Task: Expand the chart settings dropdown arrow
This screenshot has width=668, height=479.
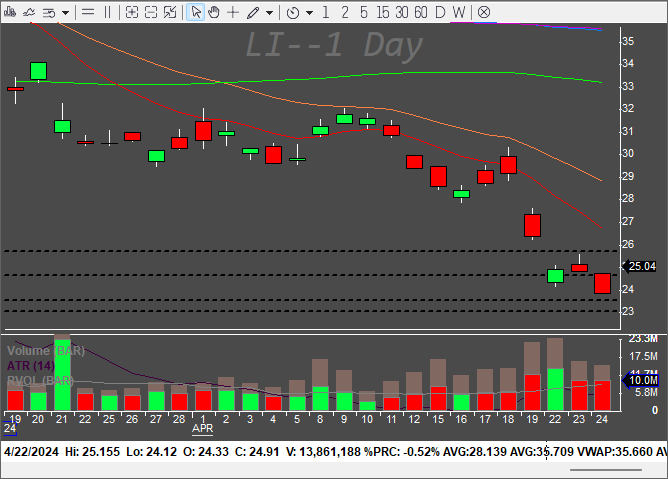Action: point(65,13)
